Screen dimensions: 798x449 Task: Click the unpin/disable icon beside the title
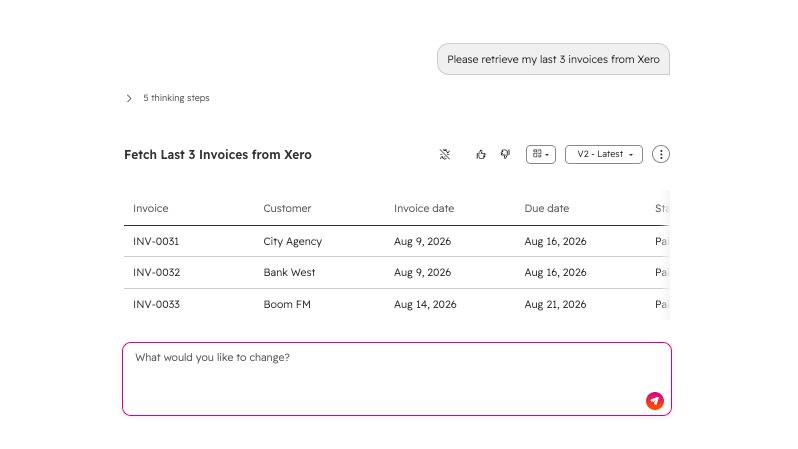pos(445,154)
